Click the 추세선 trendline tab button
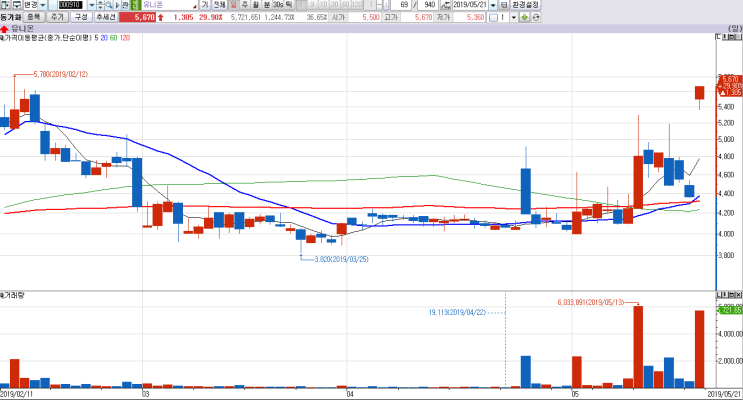Screen dimensions: 743x400 pyautogui.click(x=106, y=17)
